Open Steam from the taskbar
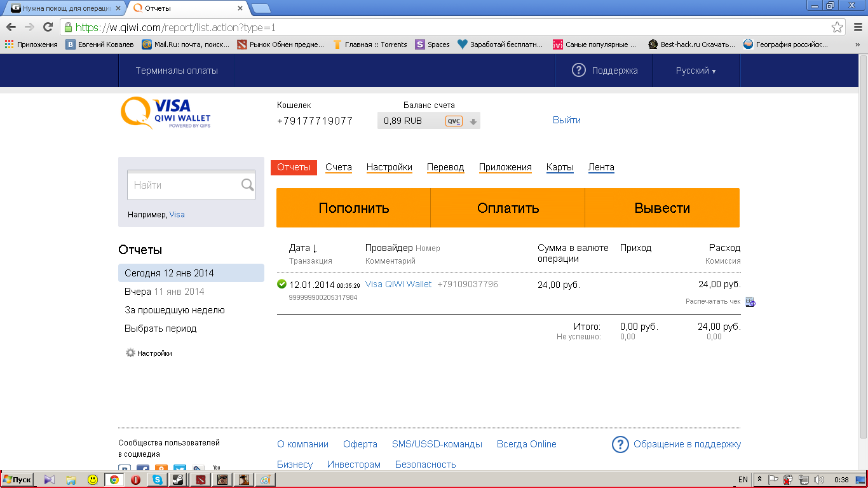This screenshot has height=488, width=868. pyautogui.click(x=179, y=480)
